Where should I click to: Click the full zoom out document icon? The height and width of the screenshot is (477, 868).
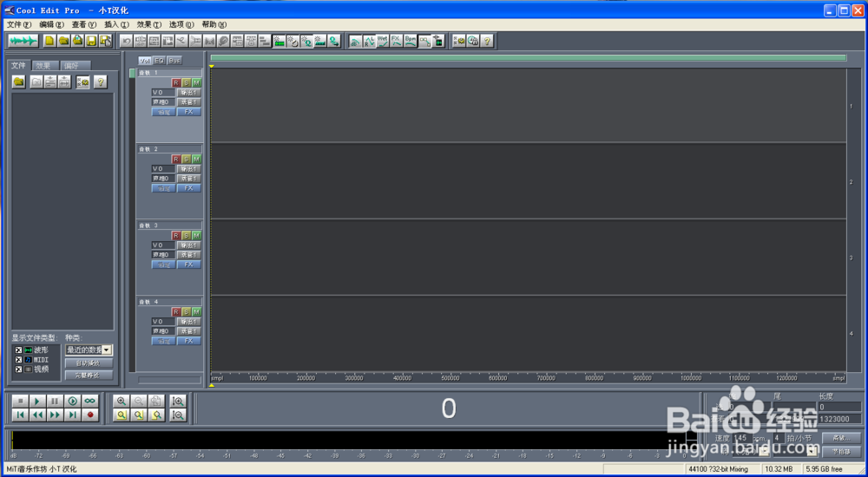(x=156, y=402)
